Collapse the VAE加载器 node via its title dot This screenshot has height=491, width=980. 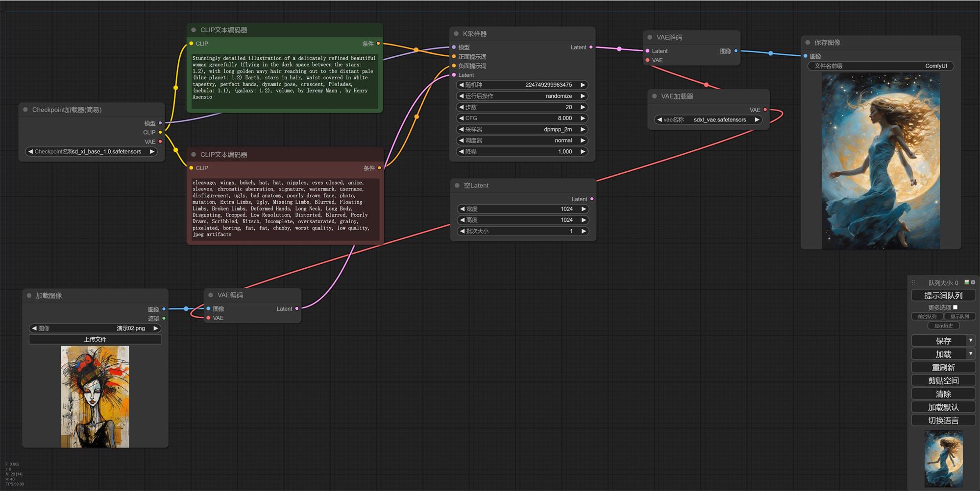(654, 96)
